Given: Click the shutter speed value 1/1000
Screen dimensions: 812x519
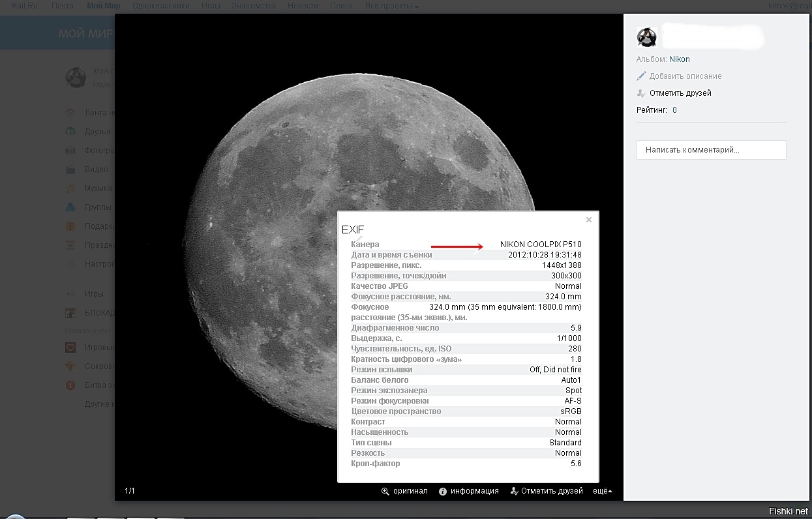Looking at the screenshot, I should [x=569, y=338].
